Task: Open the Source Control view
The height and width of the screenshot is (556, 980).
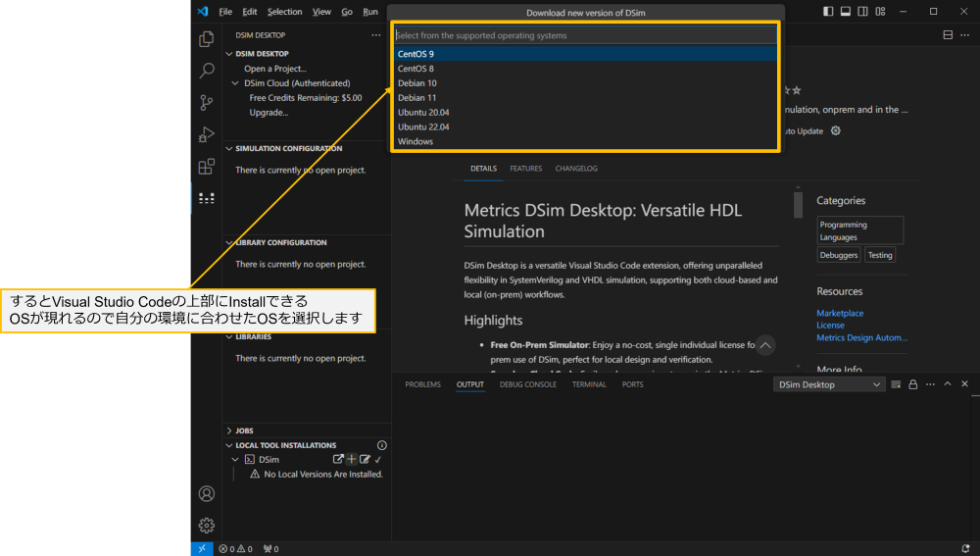Action: click(x=206, y=102)
